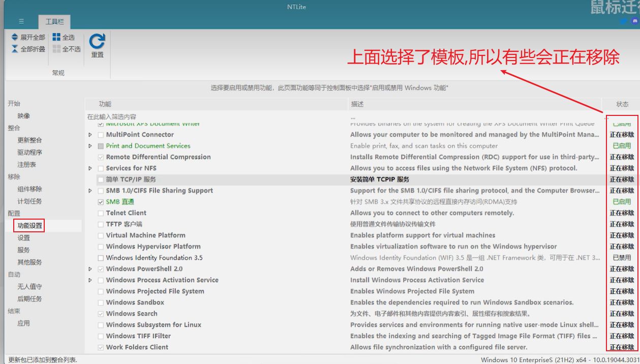Screen dimensions: 640x364
Task: Open the 组件移除 page in sidebar
Action: coord(29,189)
